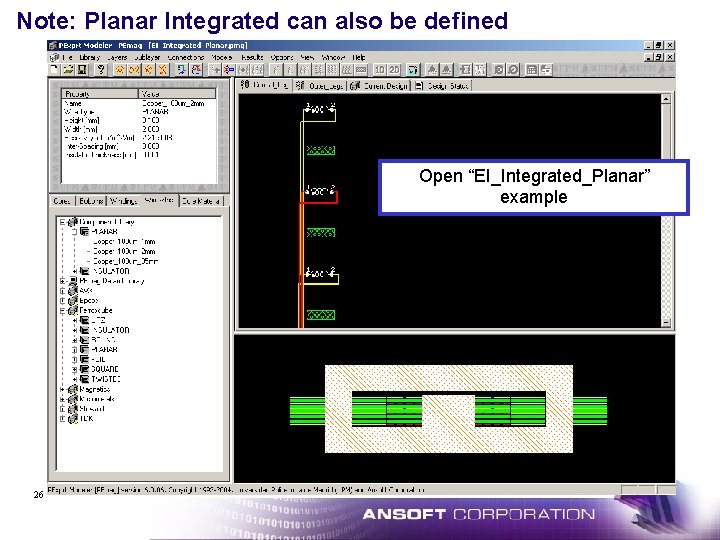
Task: Open the Help menu
Action: tap(359, 57)
